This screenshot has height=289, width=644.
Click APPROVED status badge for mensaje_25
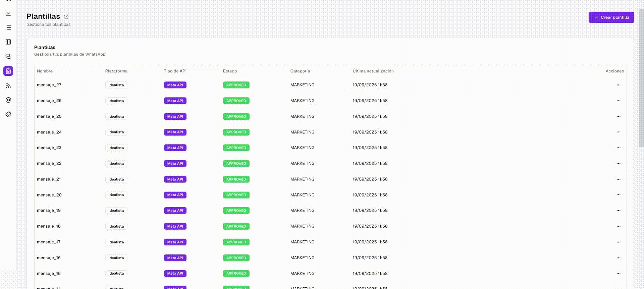click(x=236, y=117)
